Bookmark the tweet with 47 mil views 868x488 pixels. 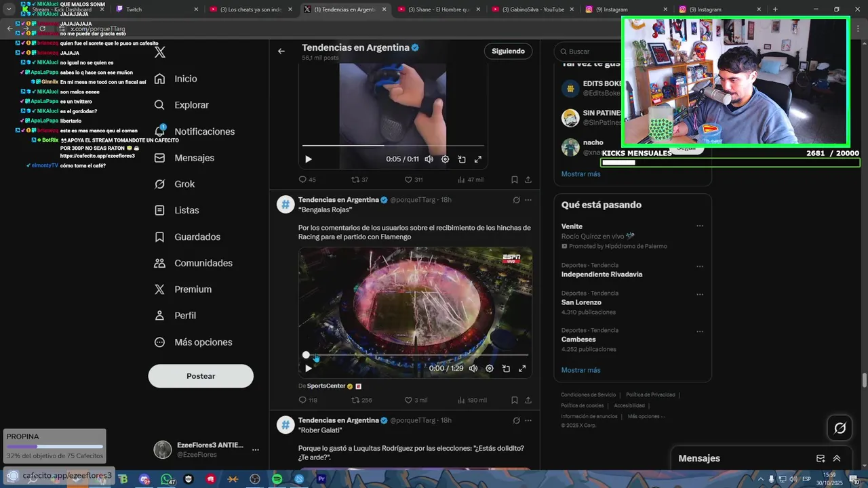[x=515, y=180]
